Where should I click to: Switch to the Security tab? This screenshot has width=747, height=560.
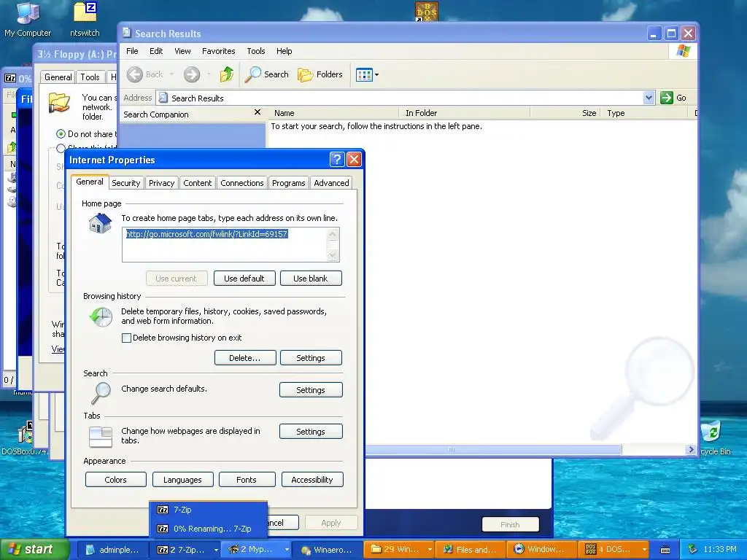(125, 183)
